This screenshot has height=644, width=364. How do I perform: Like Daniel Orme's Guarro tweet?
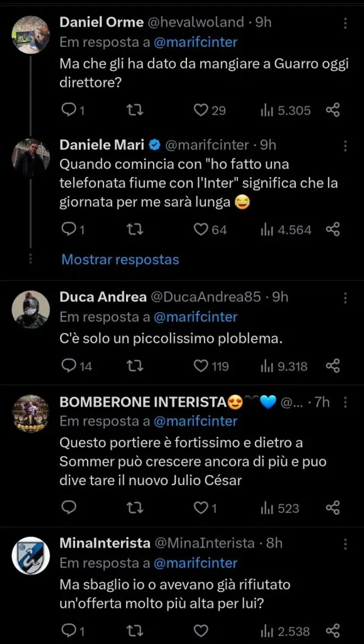201,110
